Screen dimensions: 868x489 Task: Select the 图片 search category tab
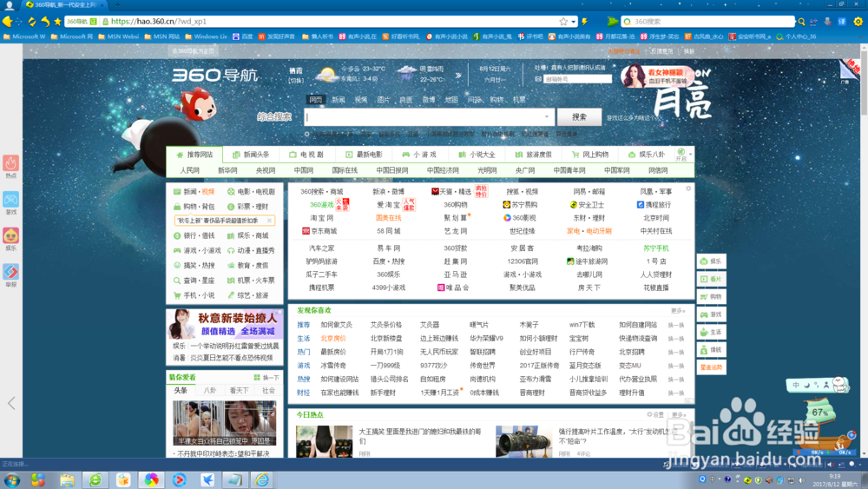383,100
